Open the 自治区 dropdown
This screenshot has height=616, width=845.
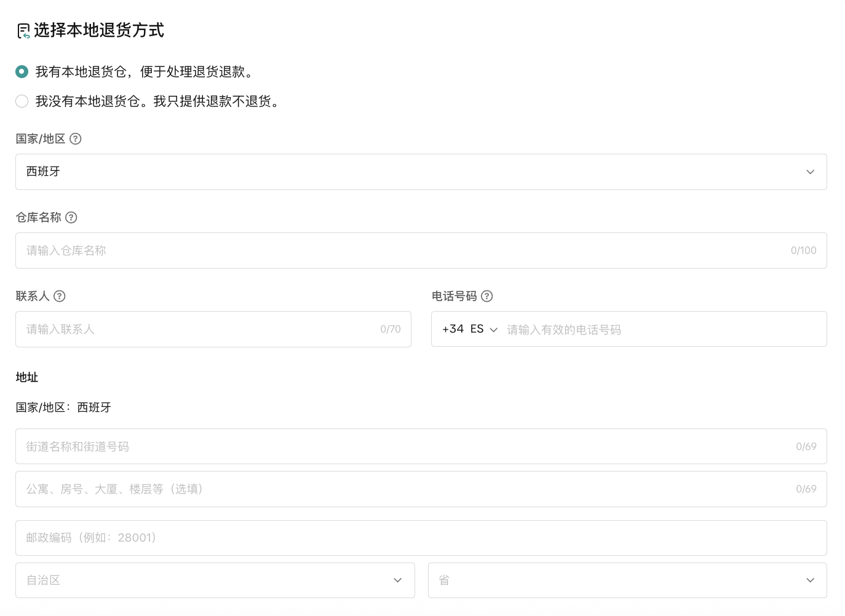(215, 580)
